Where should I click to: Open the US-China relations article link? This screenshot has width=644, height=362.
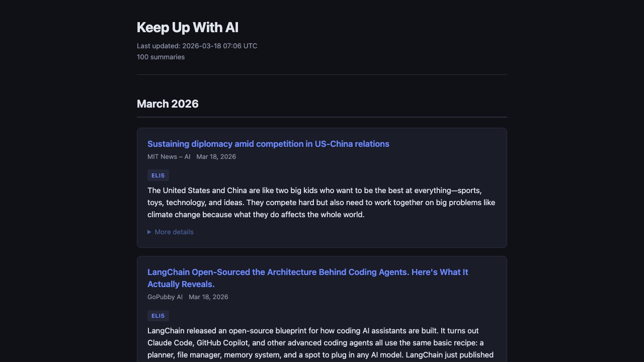pos(268,144)
